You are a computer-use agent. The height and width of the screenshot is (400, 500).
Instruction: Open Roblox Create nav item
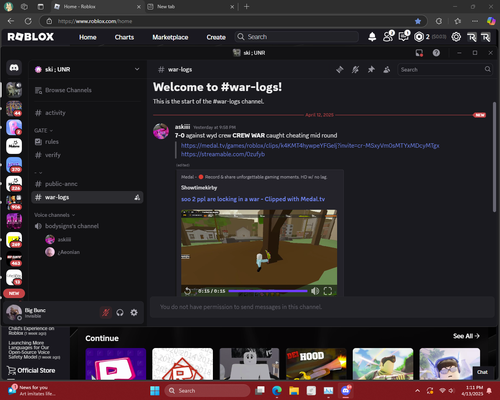tap(216, 37)
